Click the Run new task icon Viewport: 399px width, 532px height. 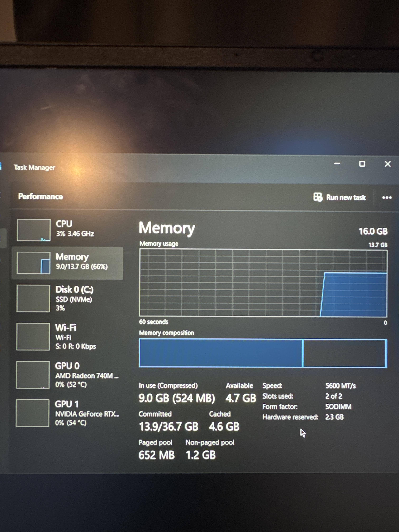click(x=317, y=197)
